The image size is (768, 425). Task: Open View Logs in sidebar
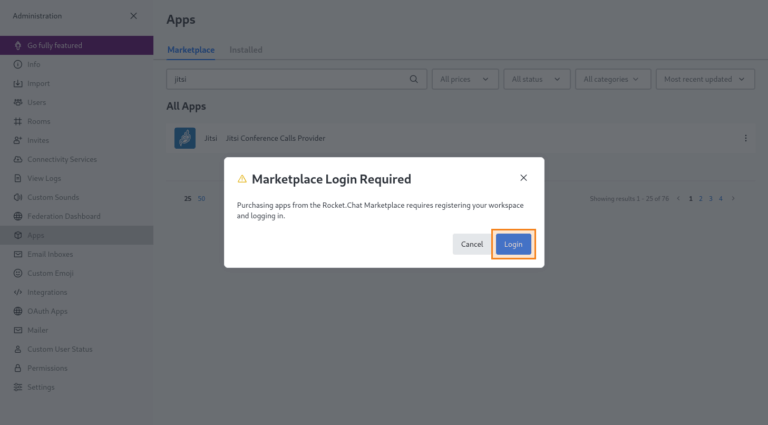tap(43, 178)
